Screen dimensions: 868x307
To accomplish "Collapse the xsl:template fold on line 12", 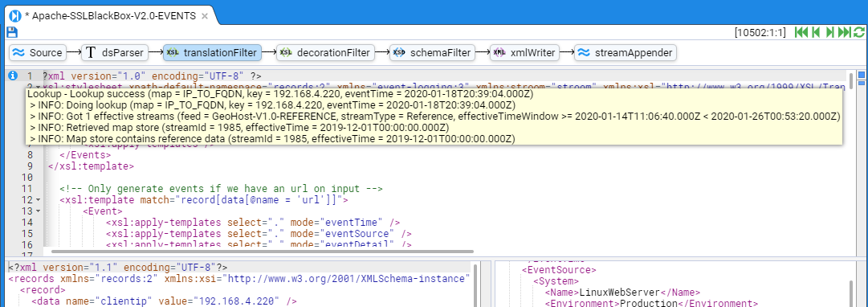I will click(x=39, y=199).
